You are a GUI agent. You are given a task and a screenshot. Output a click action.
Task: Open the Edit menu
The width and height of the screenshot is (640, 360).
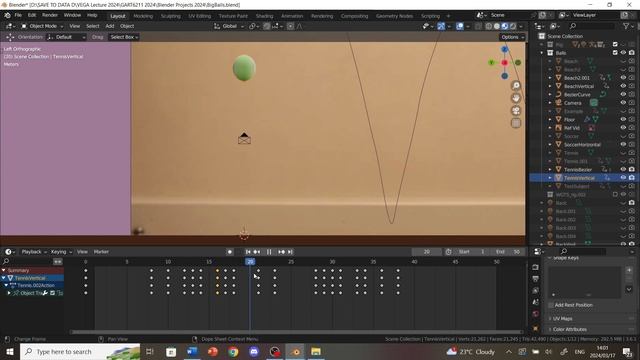tap(32, 15)
